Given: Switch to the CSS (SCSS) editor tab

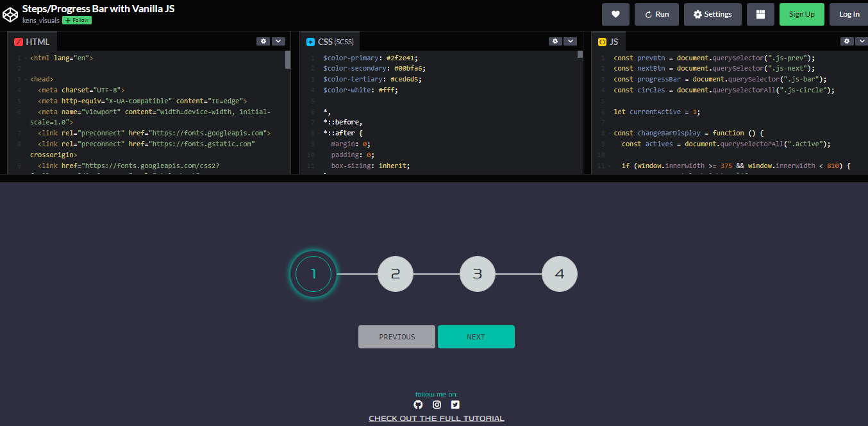Looking at the screenshot, I should pos(330,40).
